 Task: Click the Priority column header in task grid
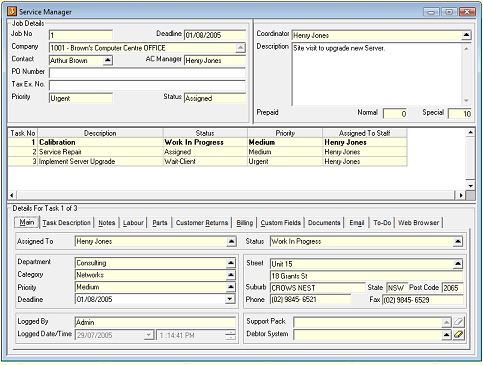coord(285,133)
